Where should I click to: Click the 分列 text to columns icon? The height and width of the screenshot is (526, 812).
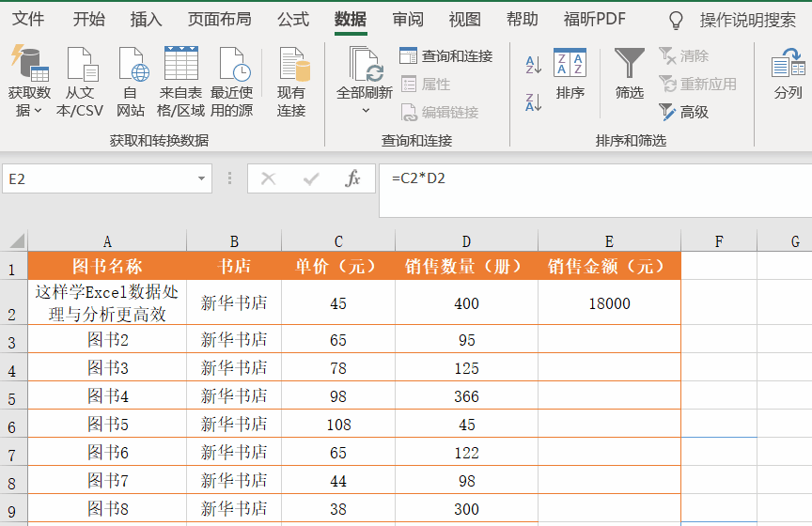click(788, 74)
